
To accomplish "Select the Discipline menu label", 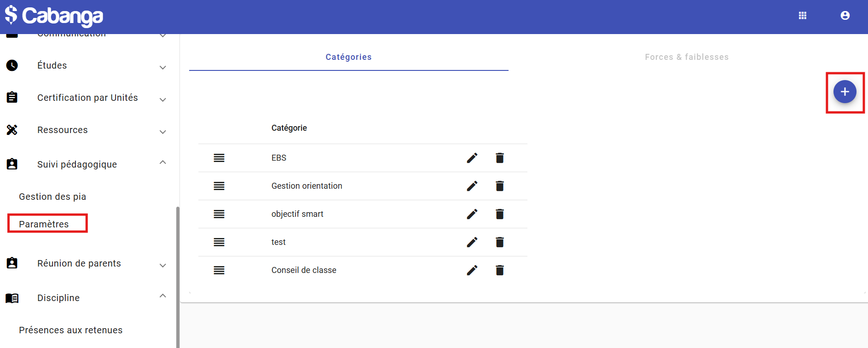I will [58, 298].
